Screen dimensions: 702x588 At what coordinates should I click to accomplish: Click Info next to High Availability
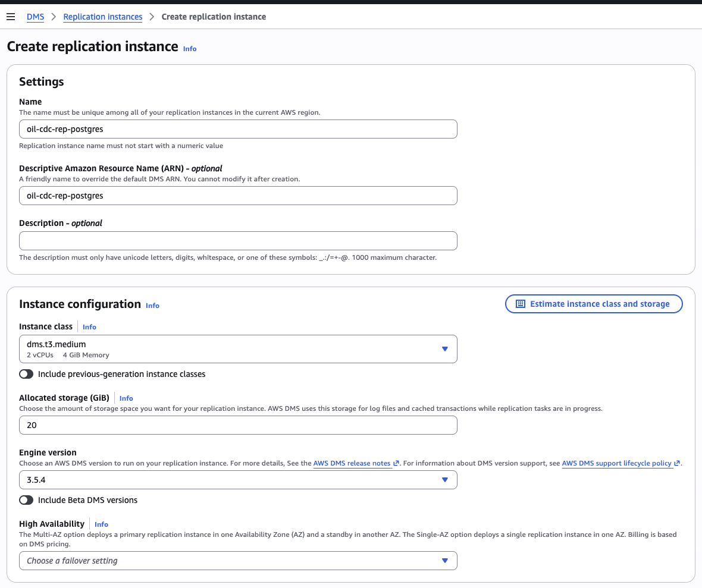[x=101, y=524]
